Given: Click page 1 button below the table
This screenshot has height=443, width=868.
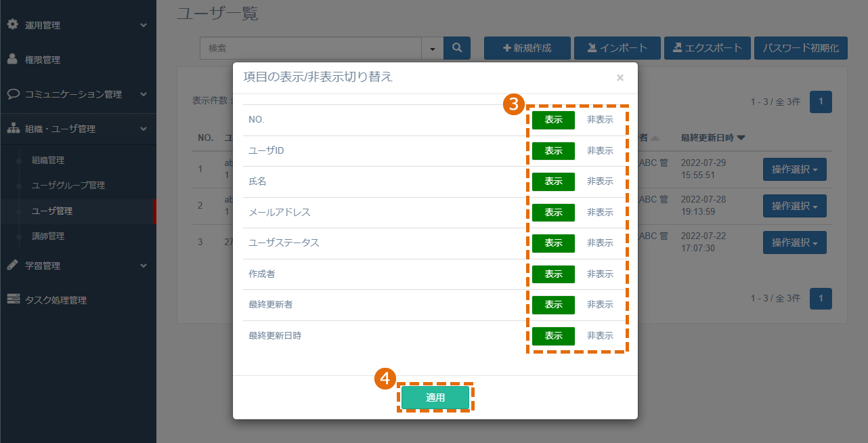Looking at the screenshot, I should pos(821,298).
